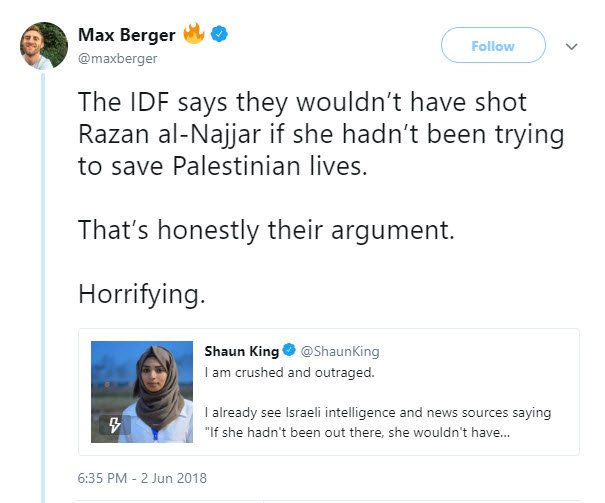
Task: Click the fire emoji beside Max Berger
Action: (194, 34)
